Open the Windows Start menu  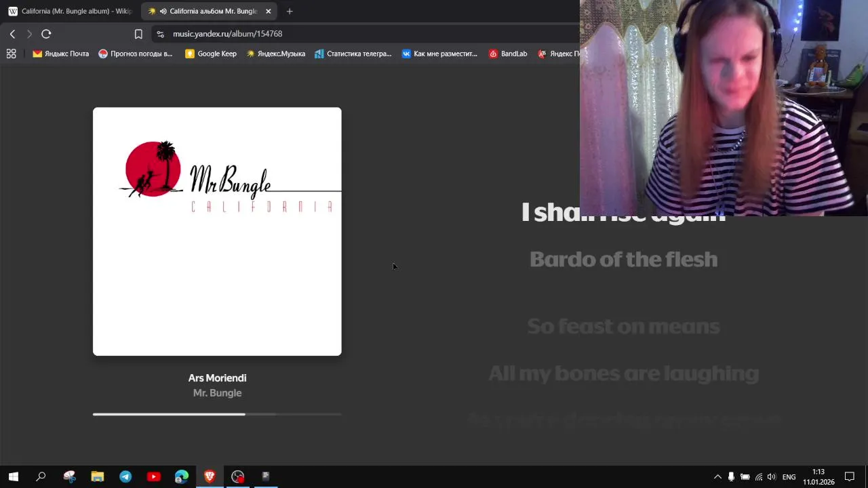[x=14, y=476]
